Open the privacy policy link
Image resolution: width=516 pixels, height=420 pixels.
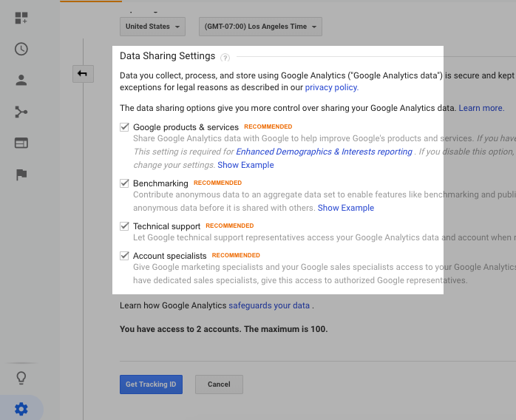(x=332, y=87)
